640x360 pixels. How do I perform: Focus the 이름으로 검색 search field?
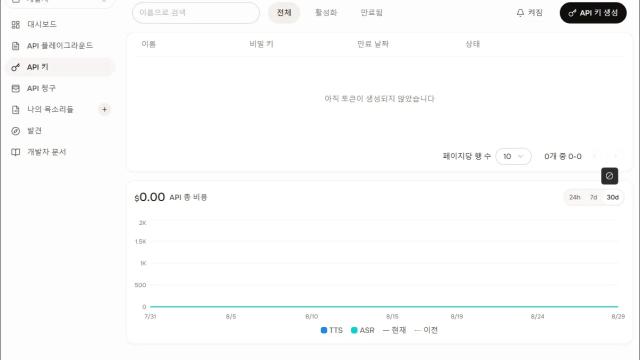pyautogui.click(x=196, y=13)
